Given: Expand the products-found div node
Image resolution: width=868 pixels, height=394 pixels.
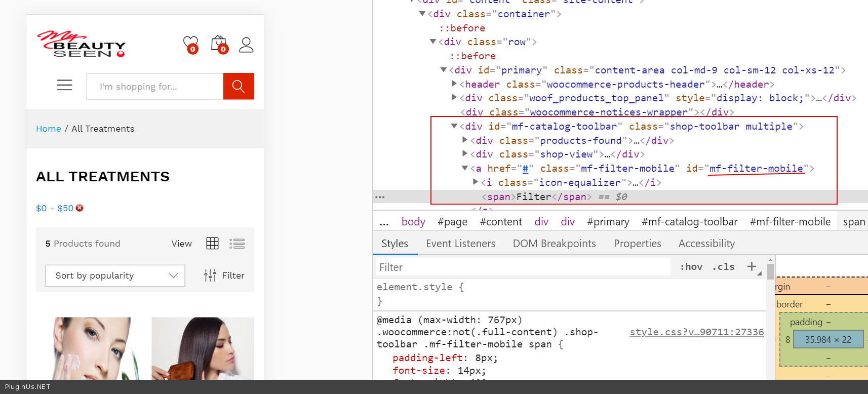Looking at the screenshot, I should point(465,140).
